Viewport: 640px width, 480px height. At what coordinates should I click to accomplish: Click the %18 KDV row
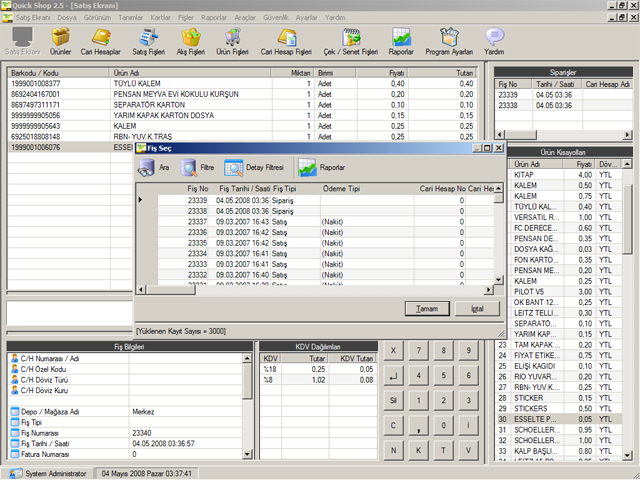coord(318,369)
